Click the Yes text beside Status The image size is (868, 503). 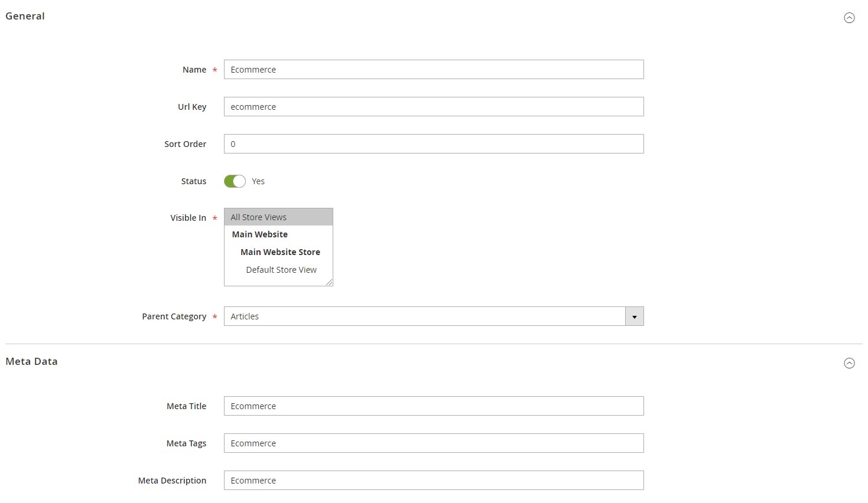[x=258, y=181]
